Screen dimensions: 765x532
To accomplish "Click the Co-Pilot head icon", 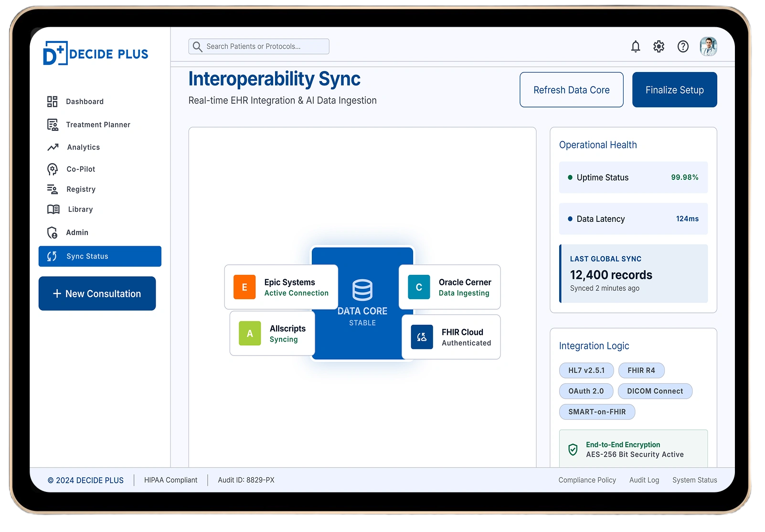I will [53, 169].
